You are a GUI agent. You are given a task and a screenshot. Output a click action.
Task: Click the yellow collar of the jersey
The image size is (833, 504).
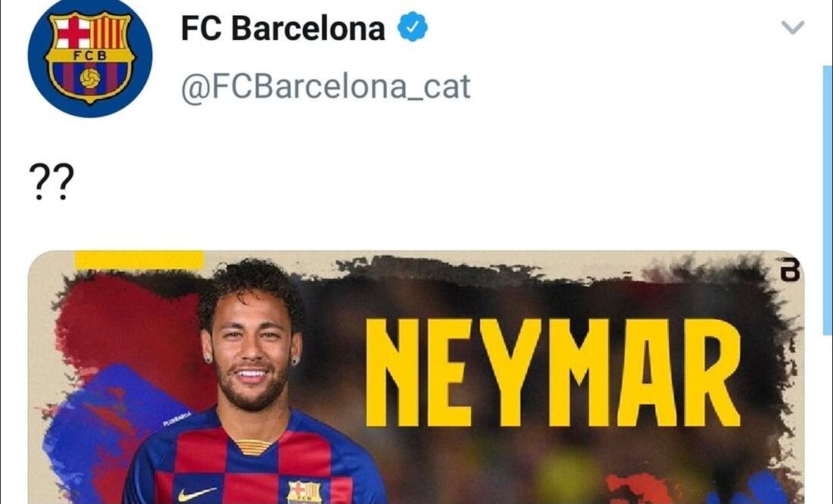tap(253, 447)
